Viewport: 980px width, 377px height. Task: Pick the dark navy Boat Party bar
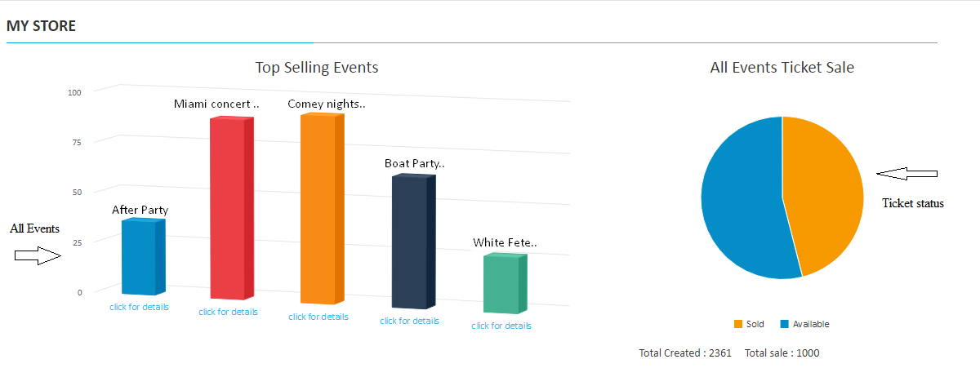(x=410, y=242)
